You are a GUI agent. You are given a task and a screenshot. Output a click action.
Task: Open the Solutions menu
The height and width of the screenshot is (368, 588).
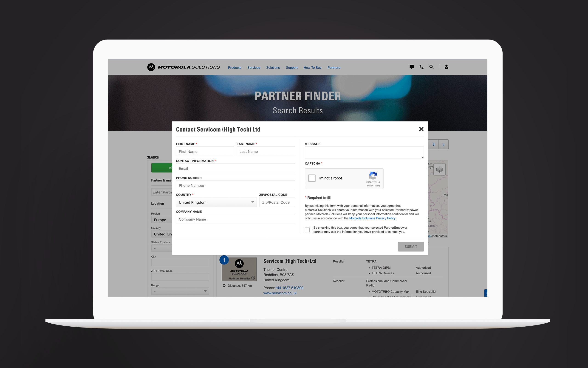coord(273,68)
